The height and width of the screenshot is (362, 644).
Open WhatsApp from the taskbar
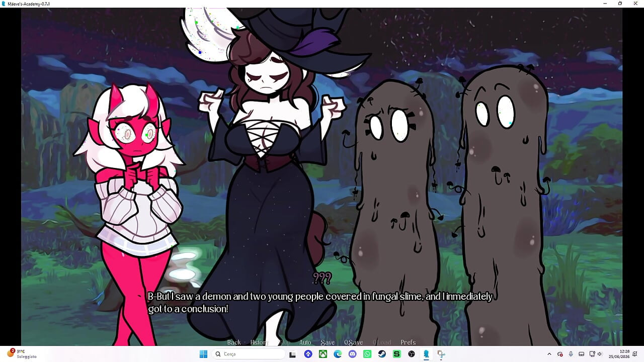coord(367,354)
